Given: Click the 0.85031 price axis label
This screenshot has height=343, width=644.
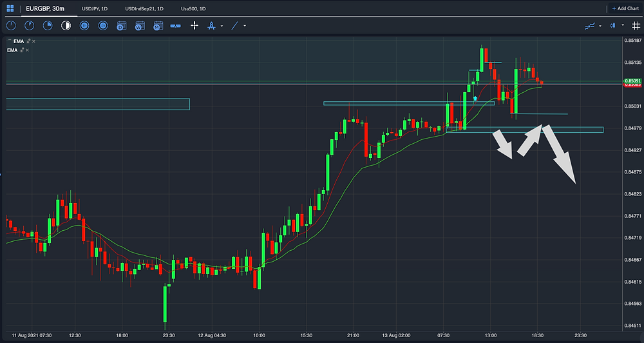Looking at the screenshot, I should tap(633, 106).
